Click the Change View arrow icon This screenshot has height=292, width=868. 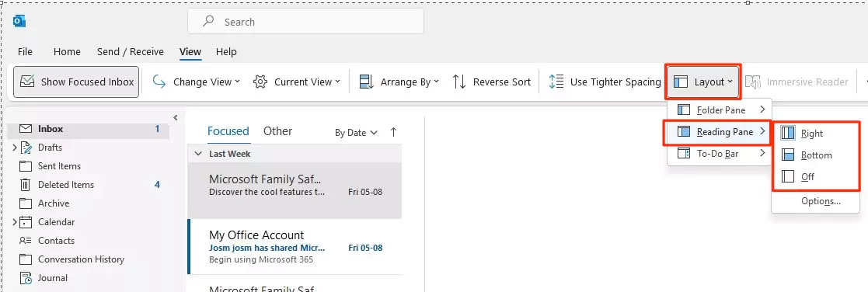coord(159,82)
